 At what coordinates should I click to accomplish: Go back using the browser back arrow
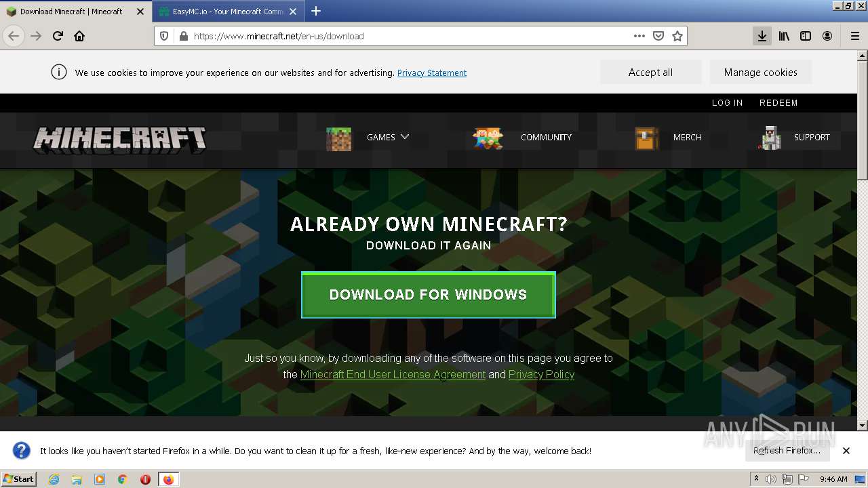click(x=14, y=36)
